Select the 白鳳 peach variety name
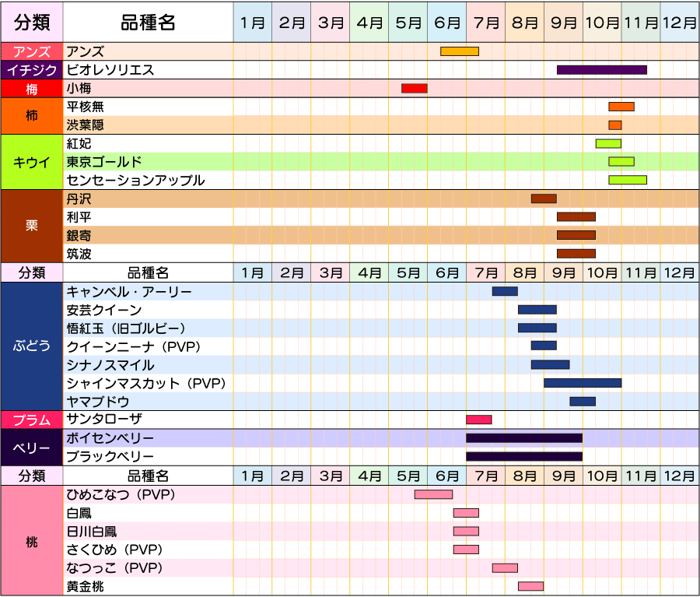Image resolution: width=700 pixels, height=597 pixels. coord(79,512)
